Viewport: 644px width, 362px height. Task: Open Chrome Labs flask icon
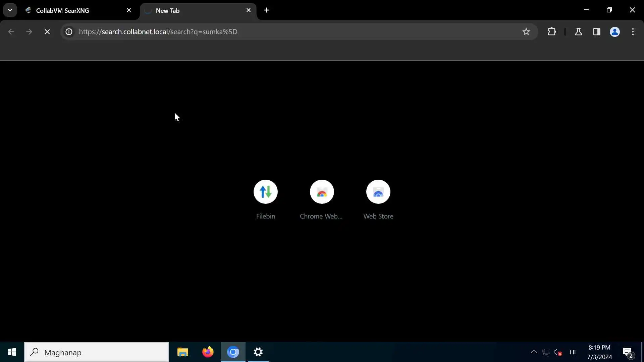pos(578,32)
